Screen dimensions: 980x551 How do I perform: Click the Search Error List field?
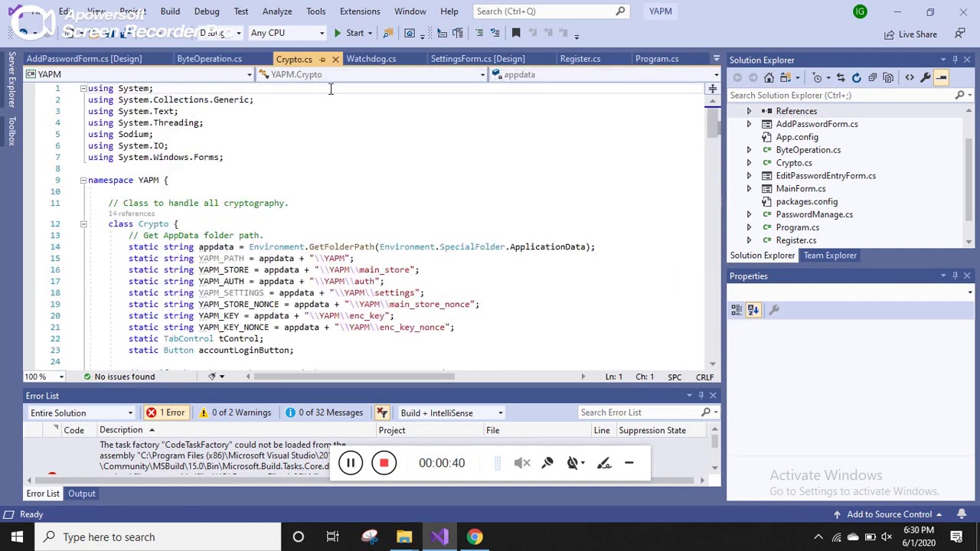click(x=640, y=412)
